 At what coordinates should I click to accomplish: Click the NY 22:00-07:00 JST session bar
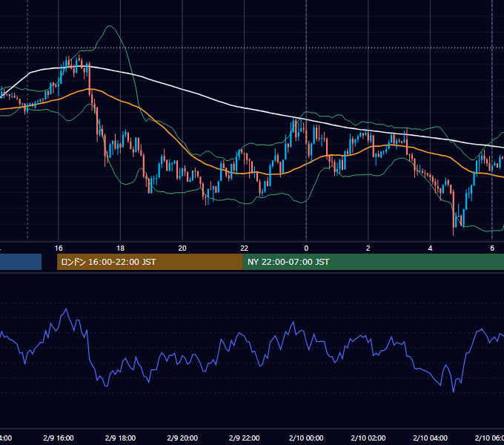click(x=373, y=262)
